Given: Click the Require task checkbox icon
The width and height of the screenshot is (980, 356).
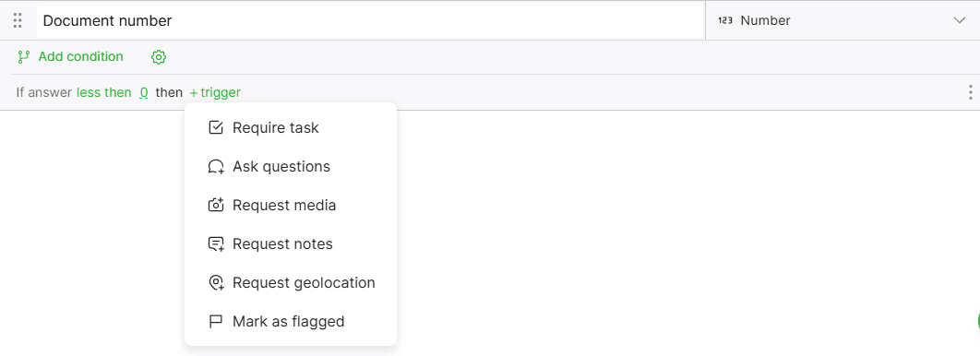Looking at the screenshot, I should (x=216, y=128).
